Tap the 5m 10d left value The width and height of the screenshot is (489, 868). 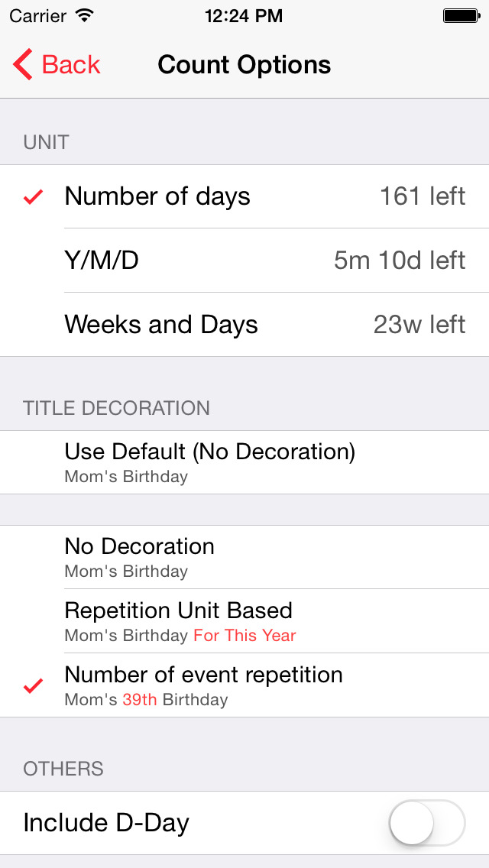[400, 261]
